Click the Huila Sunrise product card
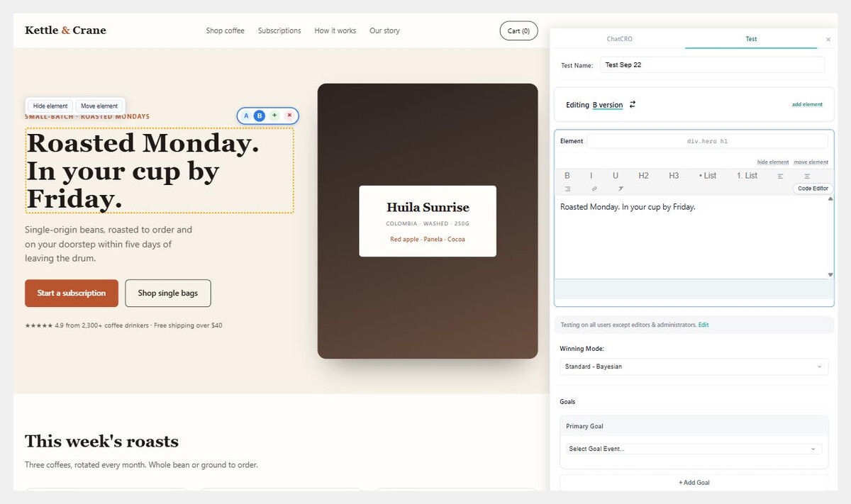This screenshot has width=851, height=504. click(x=428, y=221)
